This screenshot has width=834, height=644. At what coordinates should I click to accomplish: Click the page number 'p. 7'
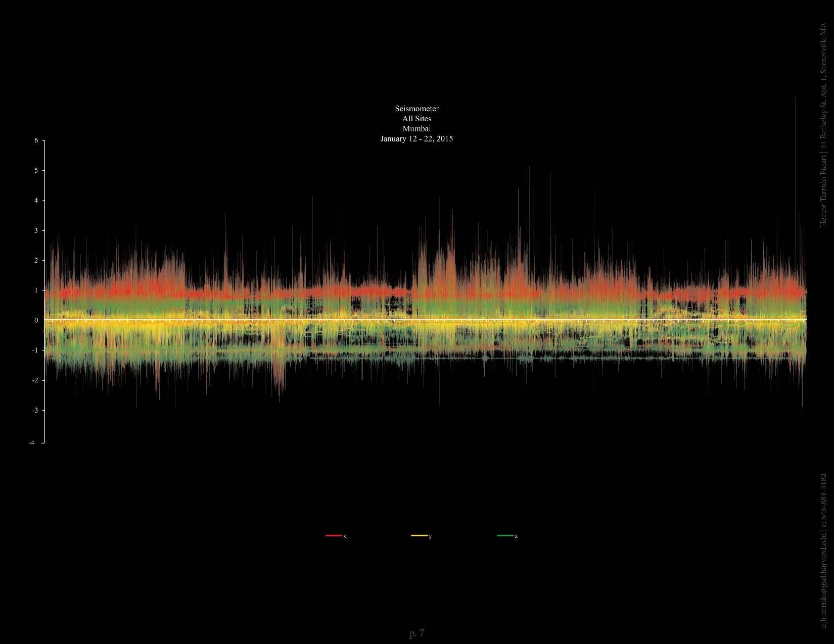click(416, 633)
